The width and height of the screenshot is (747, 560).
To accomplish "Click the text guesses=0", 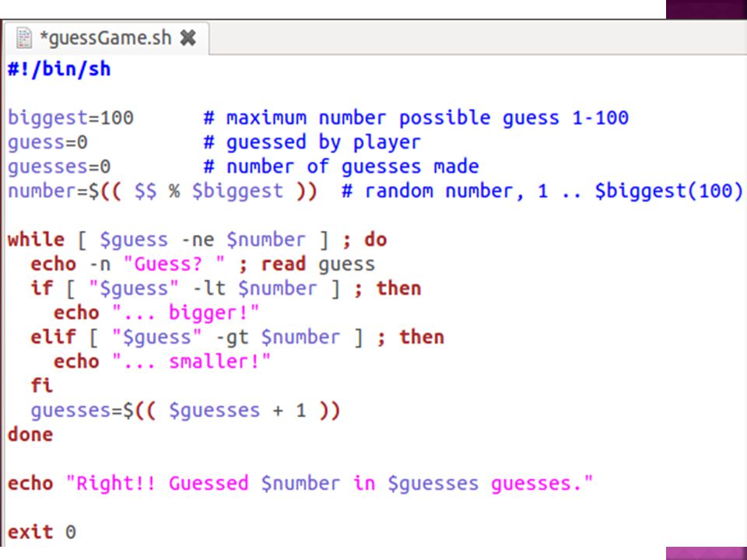I will coord(59,167).
